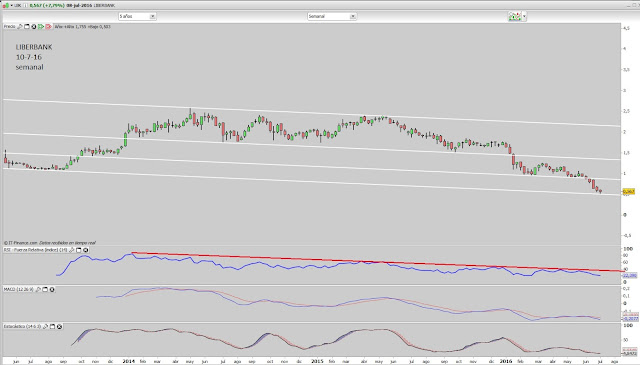Click the '2016' year label on time axis
640x365 pixels.
click(506, 361)
